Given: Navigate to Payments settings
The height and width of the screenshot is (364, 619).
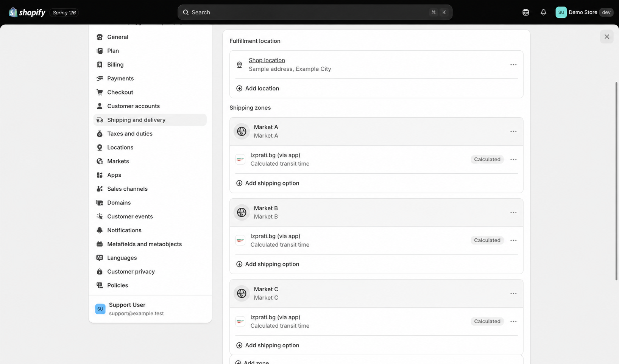Looking at the screenshot, I should pyautogui.click(x=150, y=78).
